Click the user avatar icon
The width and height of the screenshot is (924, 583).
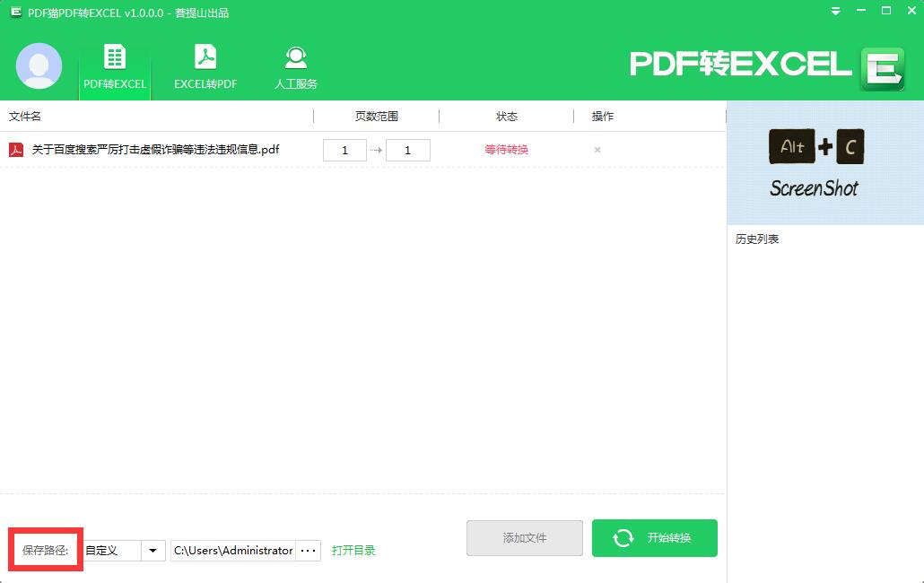pos(39,65)
